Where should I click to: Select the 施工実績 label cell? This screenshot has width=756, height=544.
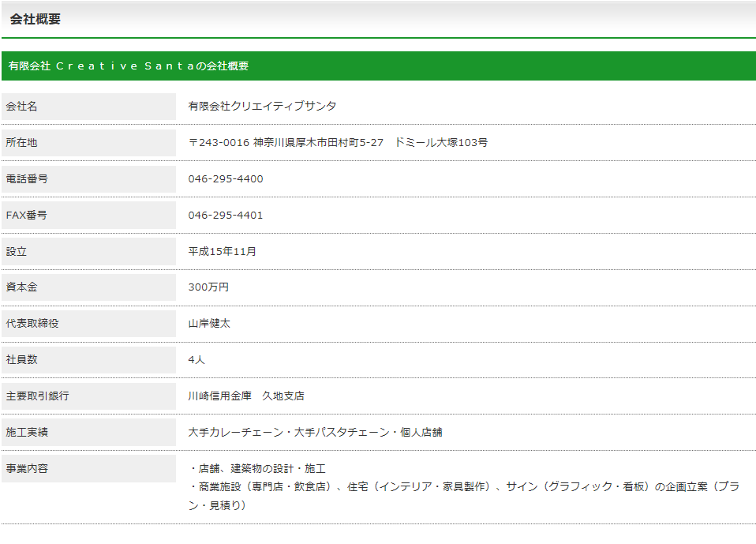(88, 432)
